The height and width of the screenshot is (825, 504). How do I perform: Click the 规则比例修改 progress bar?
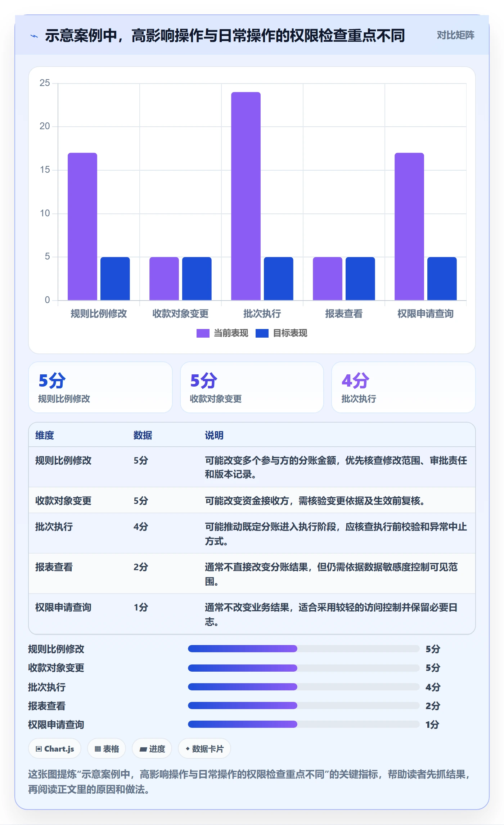(x=303, y=649)
